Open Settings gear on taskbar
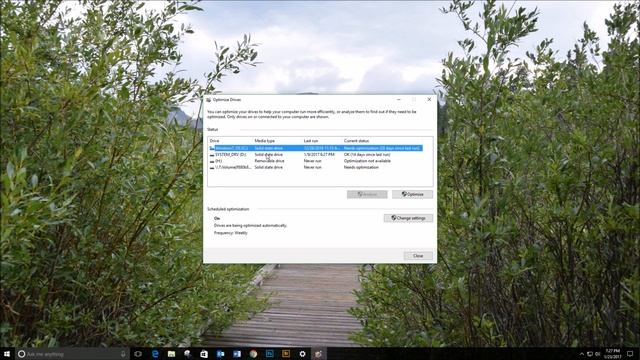 (302, 354)
